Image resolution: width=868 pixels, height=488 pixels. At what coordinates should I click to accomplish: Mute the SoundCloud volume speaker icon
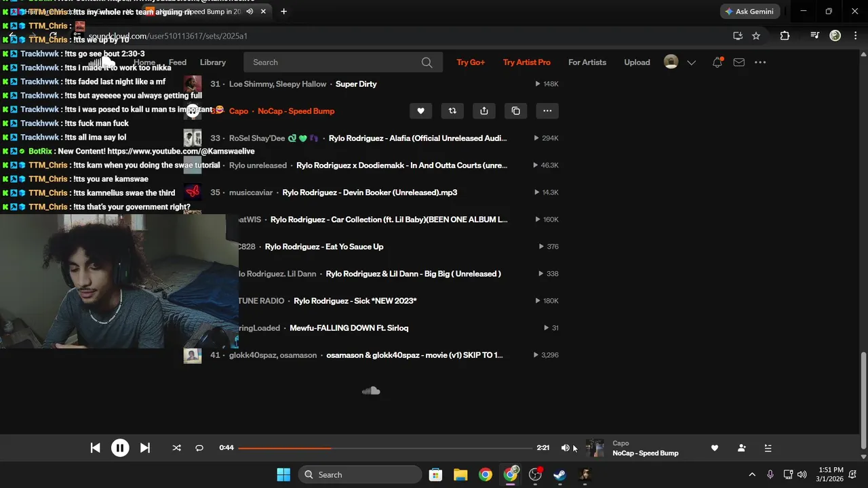[565, 448]
